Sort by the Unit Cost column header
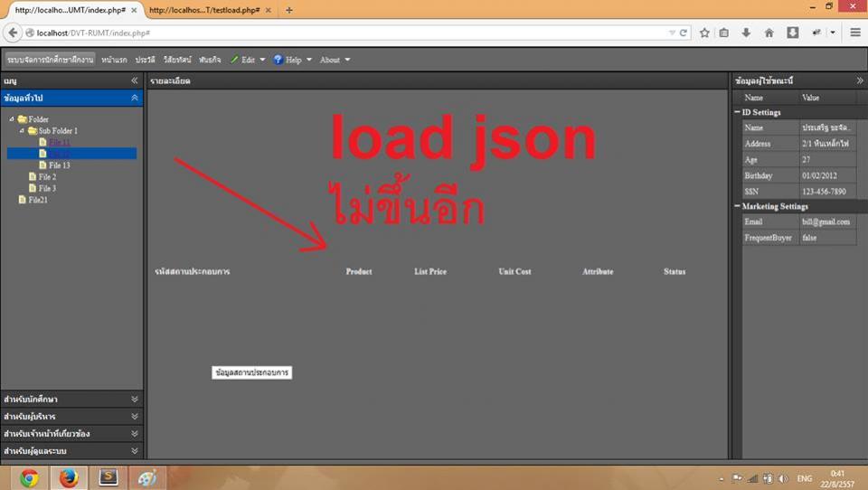The image size is (868, 490). coord(514,271)
